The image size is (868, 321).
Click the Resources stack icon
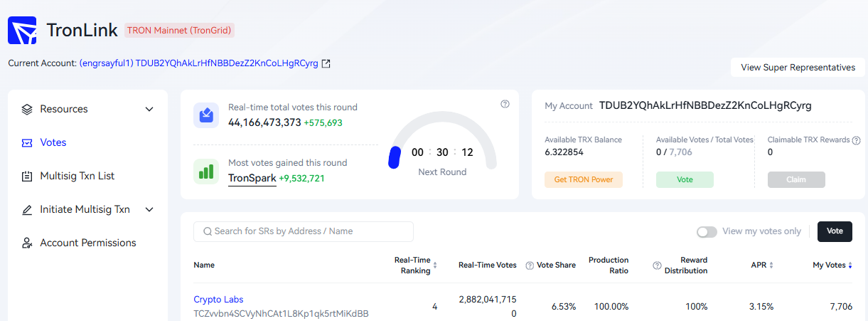pos(27,109)
